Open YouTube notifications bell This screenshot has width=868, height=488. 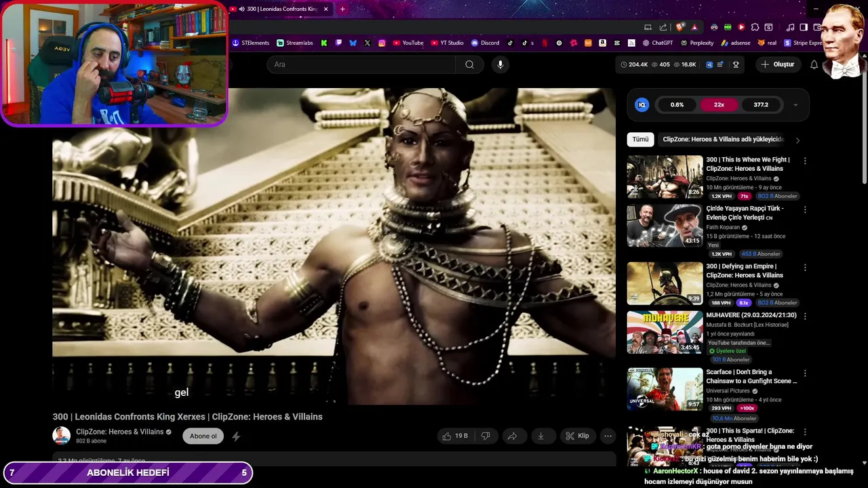click(x=814, y=64)
